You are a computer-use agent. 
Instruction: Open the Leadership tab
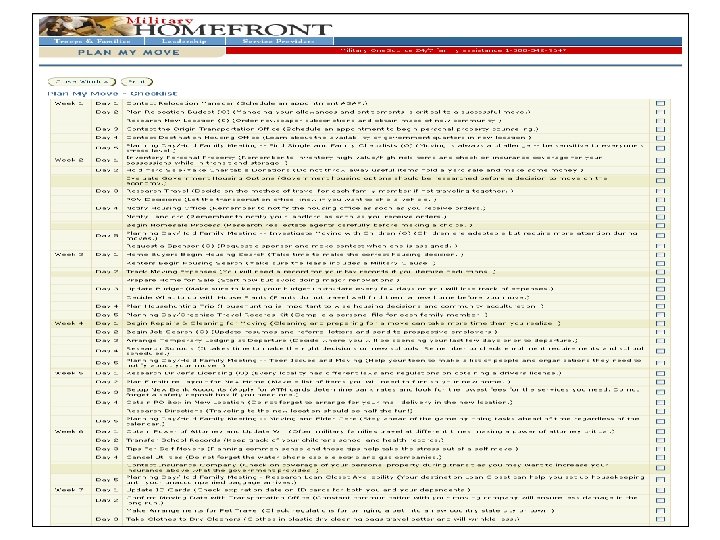[185, 41]
